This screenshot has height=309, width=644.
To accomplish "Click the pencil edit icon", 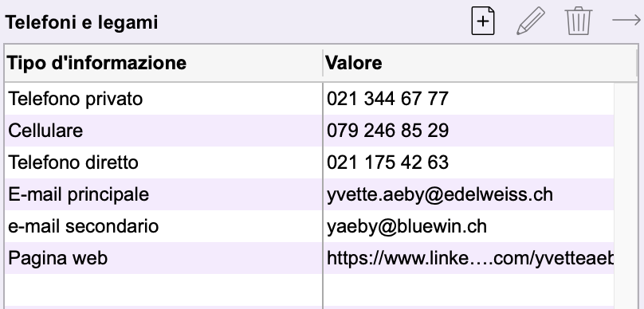I will 531,21.
